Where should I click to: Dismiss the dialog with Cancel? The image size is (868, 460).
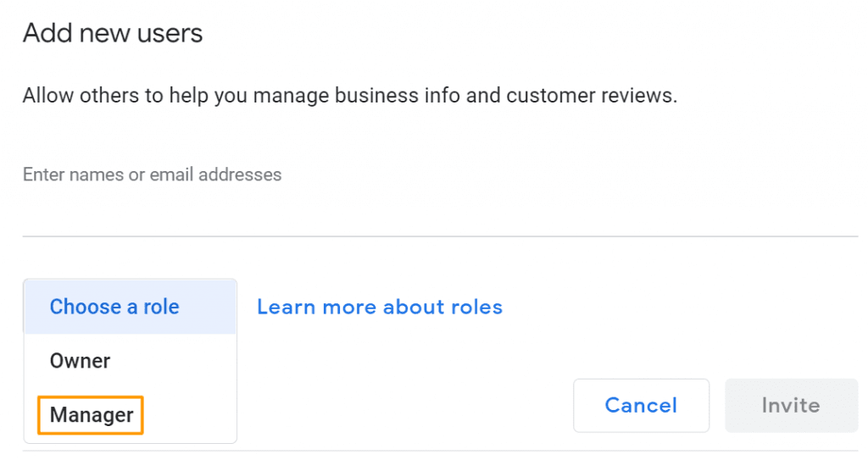tap(641, 406)
